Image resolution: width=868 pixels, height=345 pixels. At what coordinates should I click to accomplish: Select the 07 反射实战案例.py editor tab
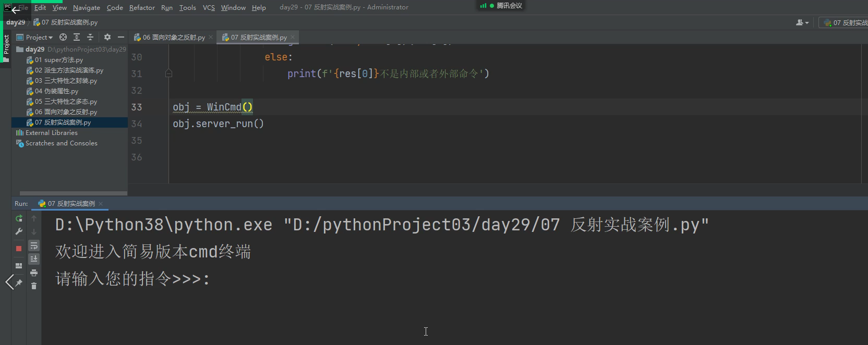click(x=259, y=37)
